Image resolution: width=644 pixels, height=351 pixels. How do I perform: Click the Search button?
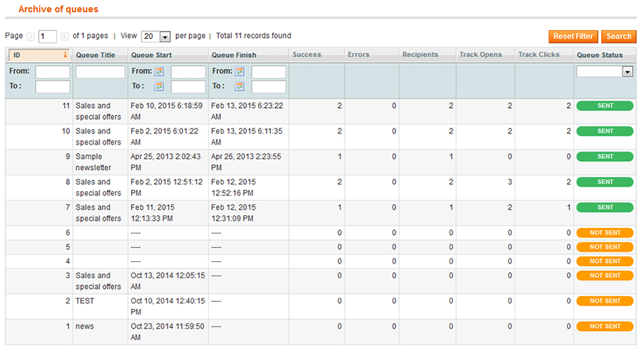tap(619, 37)
